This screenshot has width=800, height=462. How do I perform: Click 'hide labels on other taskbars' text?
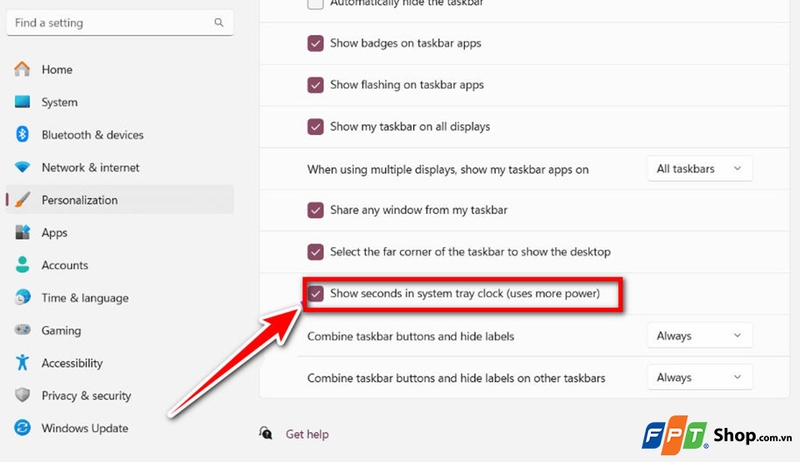(533, 378)
